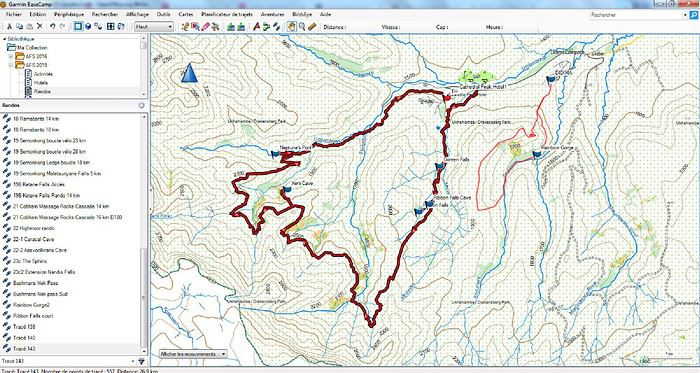This screenshot has height=373, width=700.
Task: Open the Cartes menu
Action: (x=186, y=15)
